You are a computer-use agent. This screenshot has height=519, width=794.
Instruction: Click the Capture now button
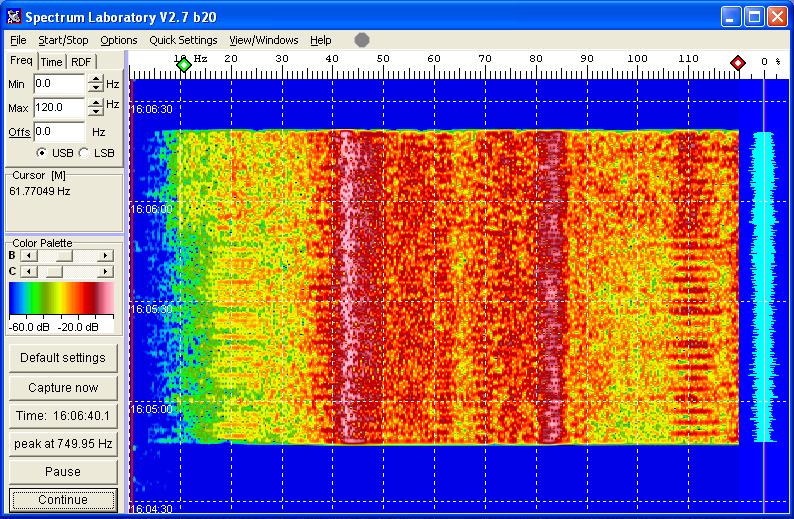coord(63,388)
